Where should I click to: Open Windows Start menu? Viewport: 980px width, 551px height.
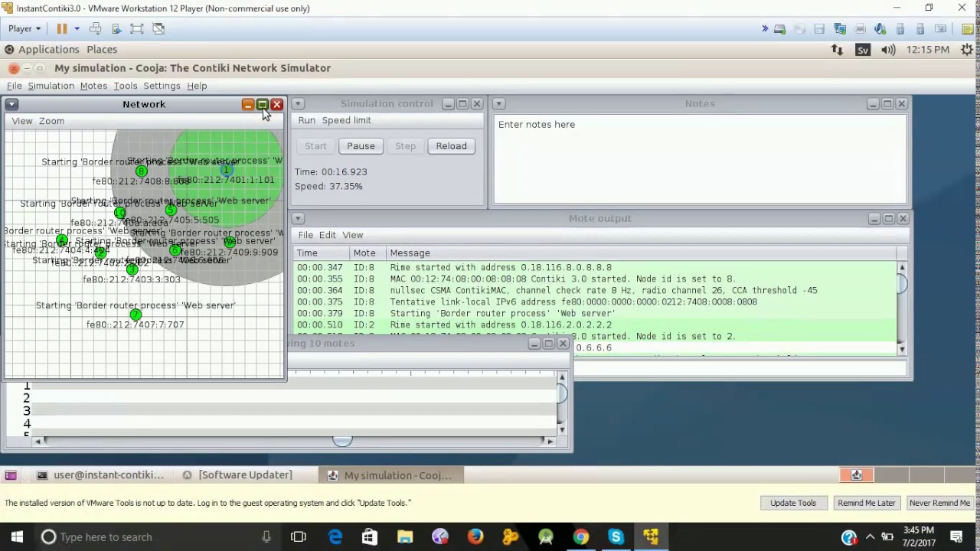[x=17, y=536]
